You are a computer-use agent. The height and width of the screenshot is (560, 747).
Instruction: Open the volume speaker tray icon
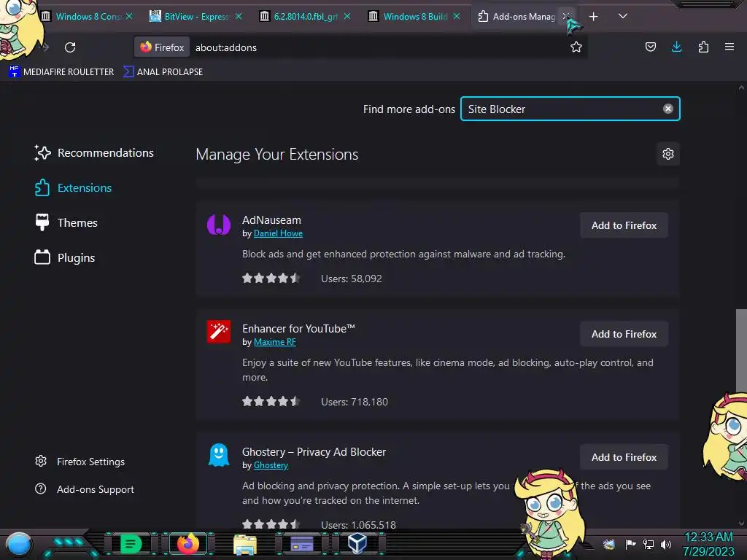coord(666,544)
